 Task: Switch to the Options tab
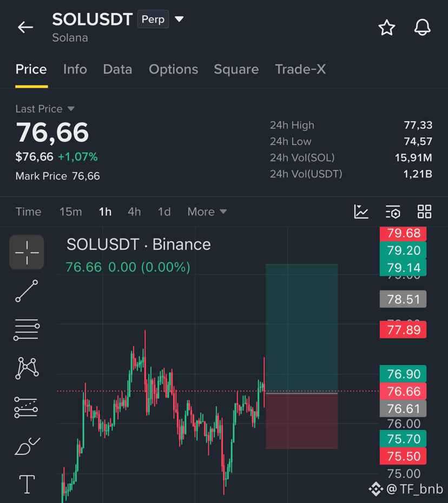(173, 69)
